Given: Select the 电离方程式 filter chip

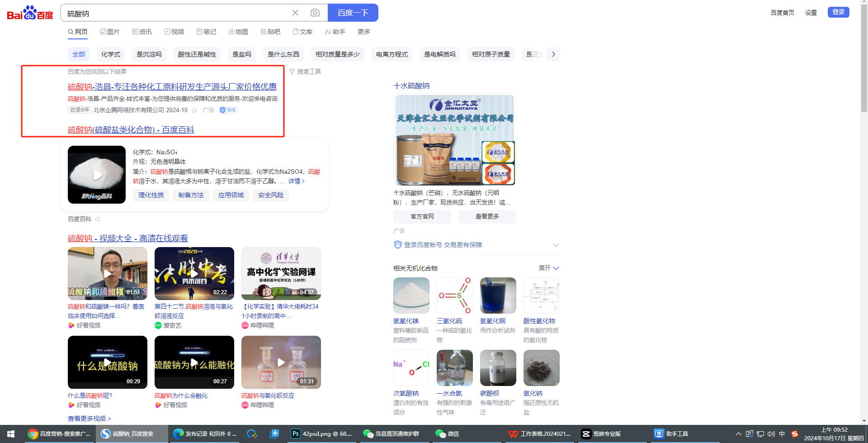Looking at the screenshot, I should pos(392,54).
